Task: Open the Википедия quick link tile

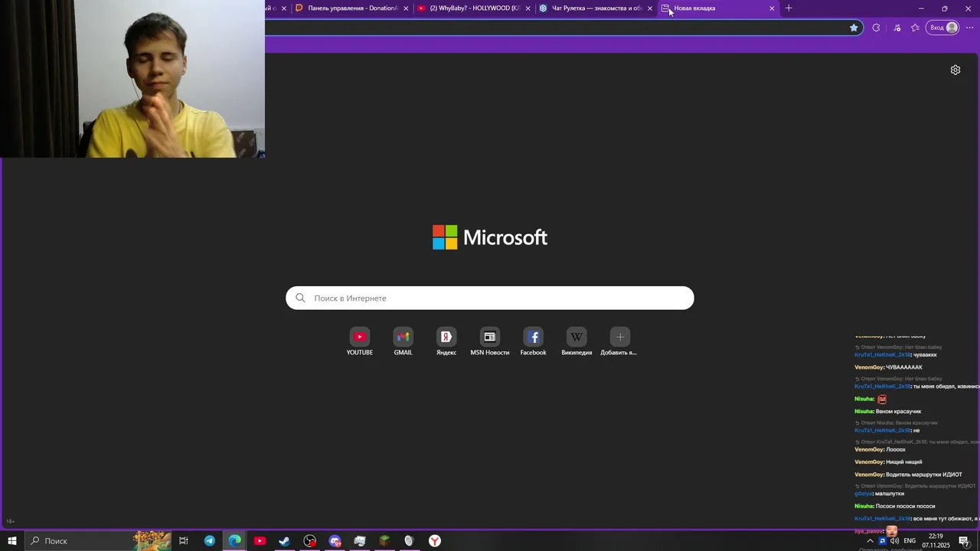Action: pos(577,342)
